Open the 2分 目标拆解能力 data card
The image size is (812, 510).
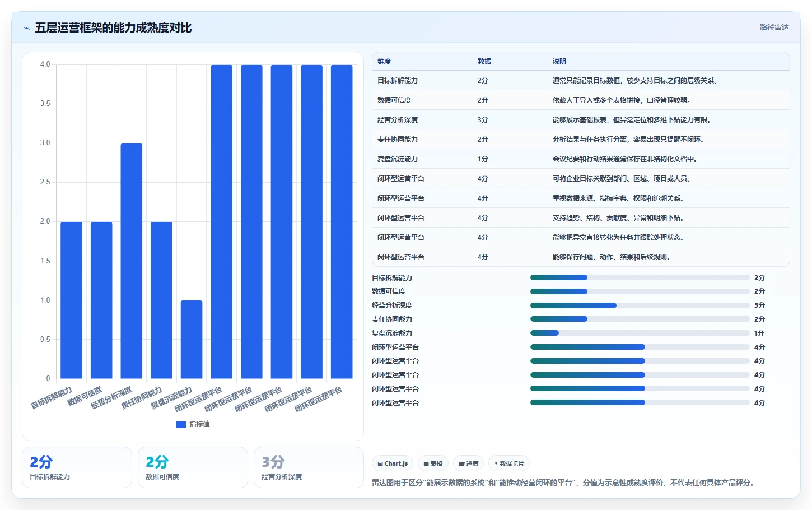77,467
